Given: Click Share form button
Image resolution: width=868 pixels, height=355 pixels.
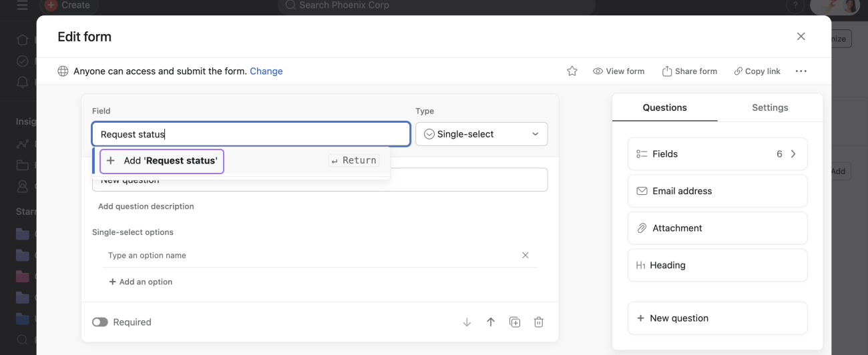Looking at the screenshot, I should (x=690, y=71).
